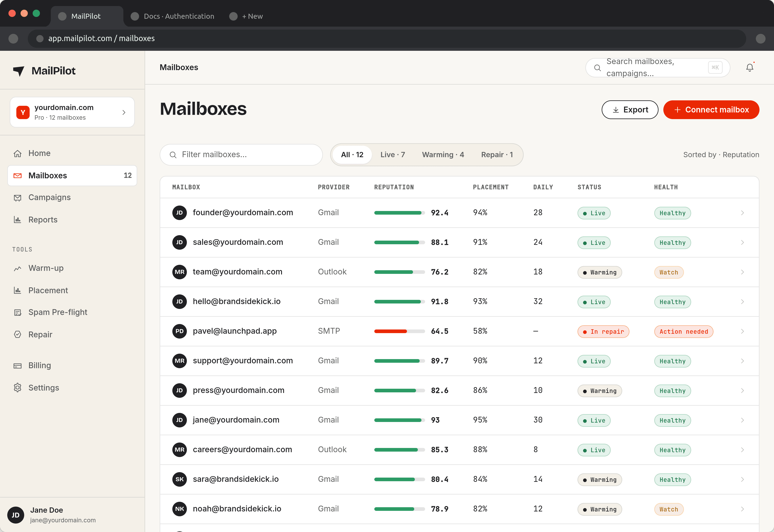The height and width of the screenshot is (532, 774).
Task: Select the 'Repair · 1' filter tab
Action: click(x=497, y=155)
